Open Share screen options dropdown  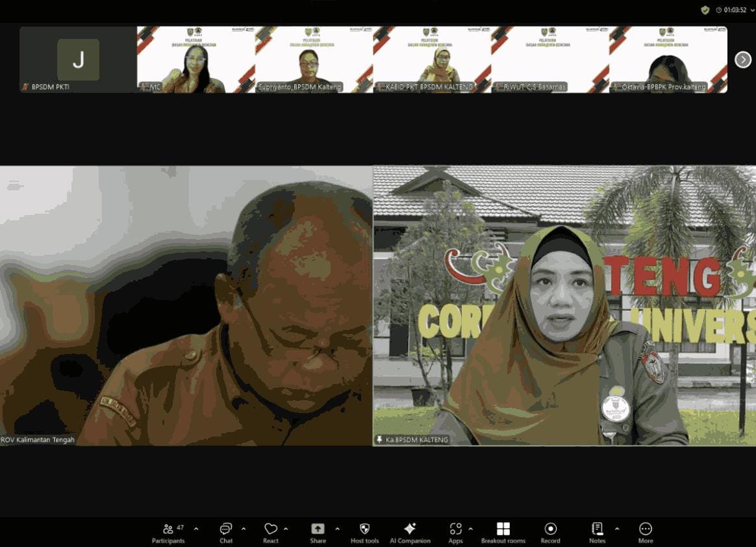click(x=337, y=528)
